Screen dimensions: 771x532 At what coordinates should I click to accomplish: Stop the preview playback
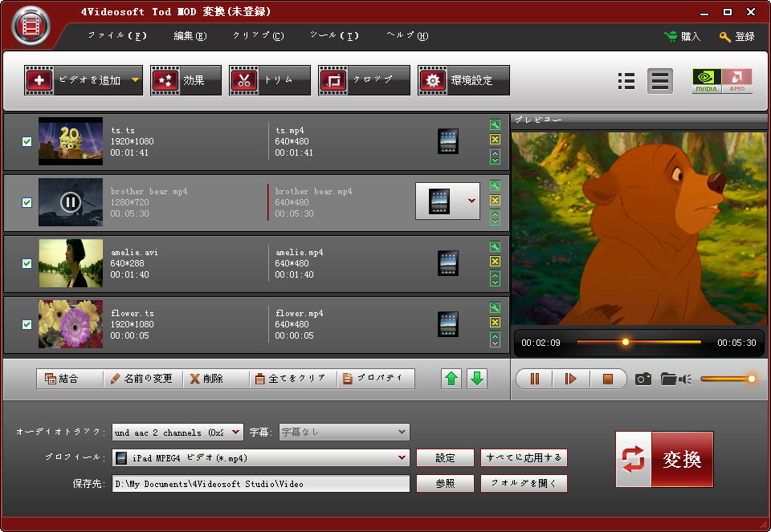(608, 379)
